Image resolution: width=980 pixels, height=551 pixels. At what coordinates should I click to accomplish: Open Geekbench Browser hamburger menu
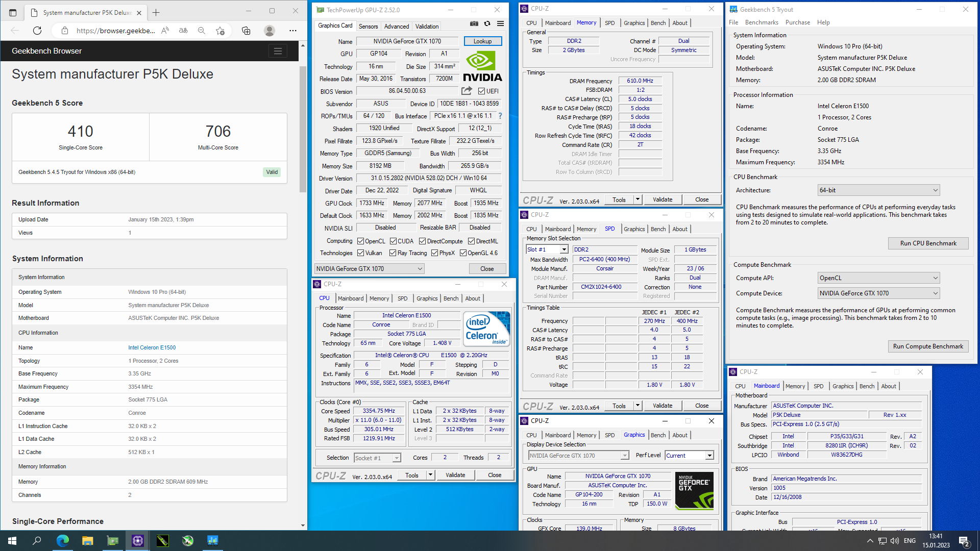tap(278, 51)
